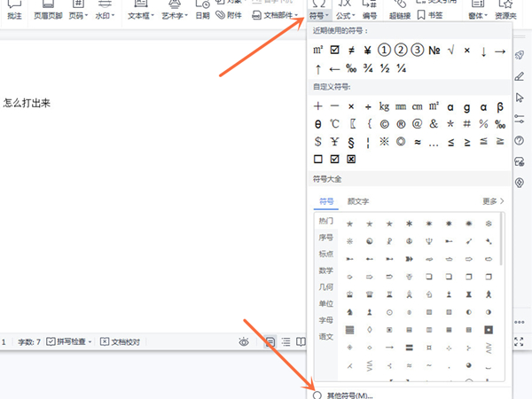Switch to the 颜文字 tab

point(358,201)
